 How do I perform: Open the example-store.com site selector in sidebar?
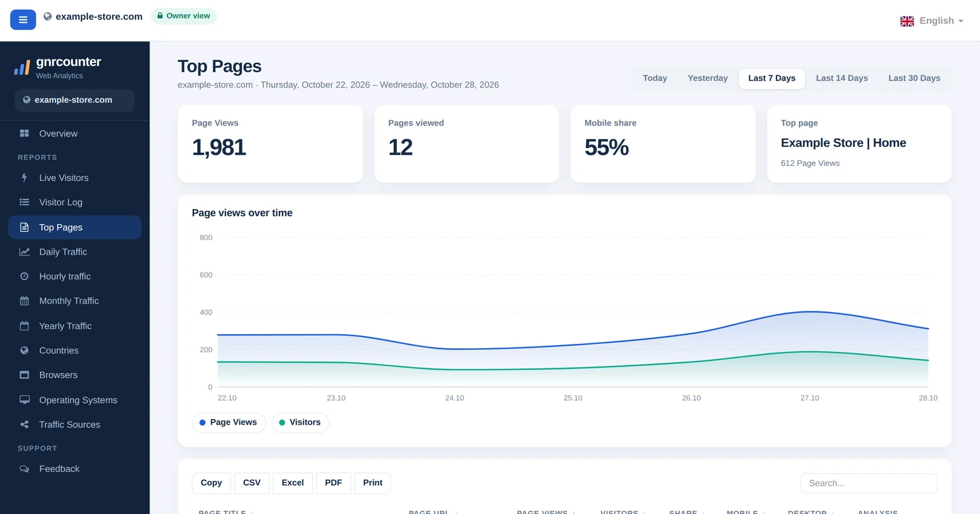(x=75, y=100)
